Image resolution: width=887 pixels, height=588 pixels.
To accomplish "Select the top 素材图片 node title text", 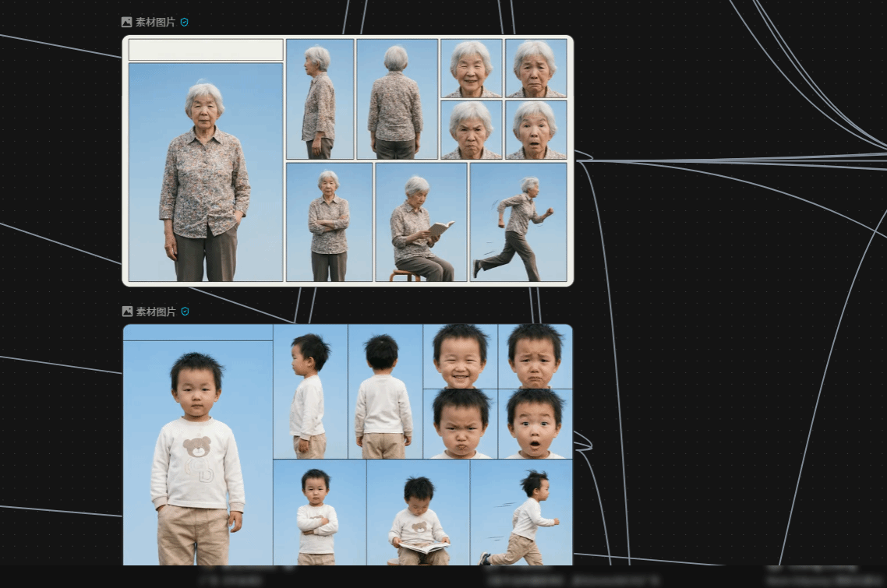I will (156, 23).
